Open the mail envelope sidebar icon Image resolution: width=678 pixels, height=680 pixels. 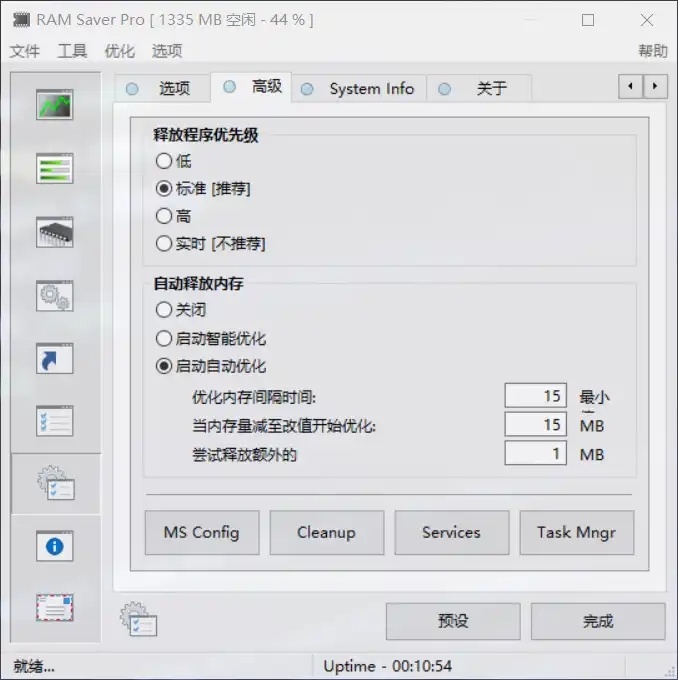tap(55, 608)
